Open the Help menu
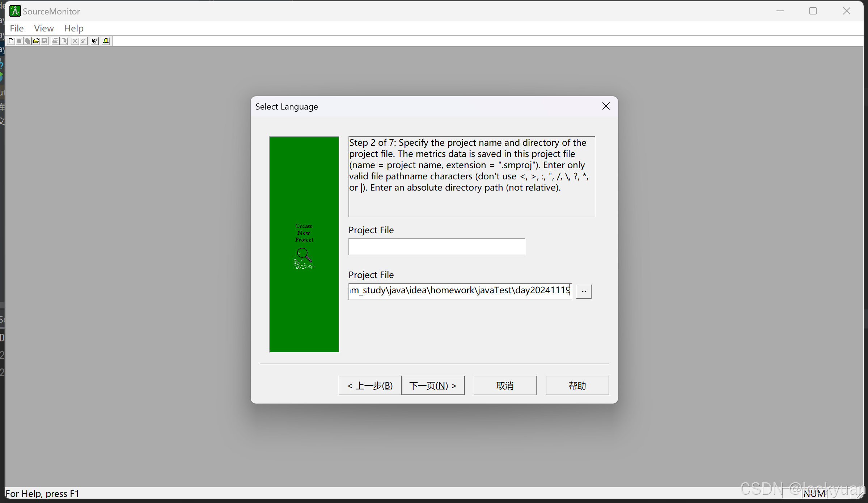The image size is (868, 503). tap(73, 28)
